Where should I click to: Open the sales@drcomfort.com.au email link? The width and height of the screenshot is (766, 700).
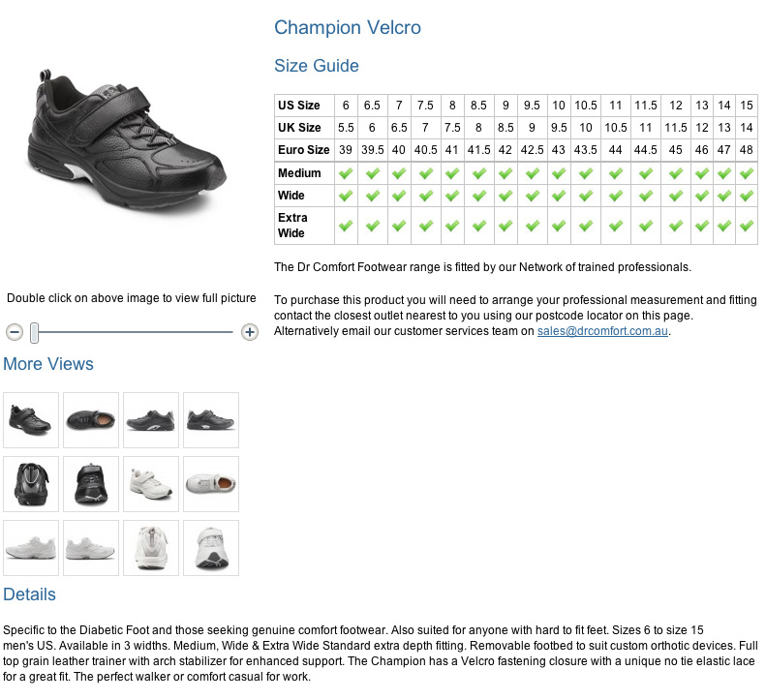[602, 331]
